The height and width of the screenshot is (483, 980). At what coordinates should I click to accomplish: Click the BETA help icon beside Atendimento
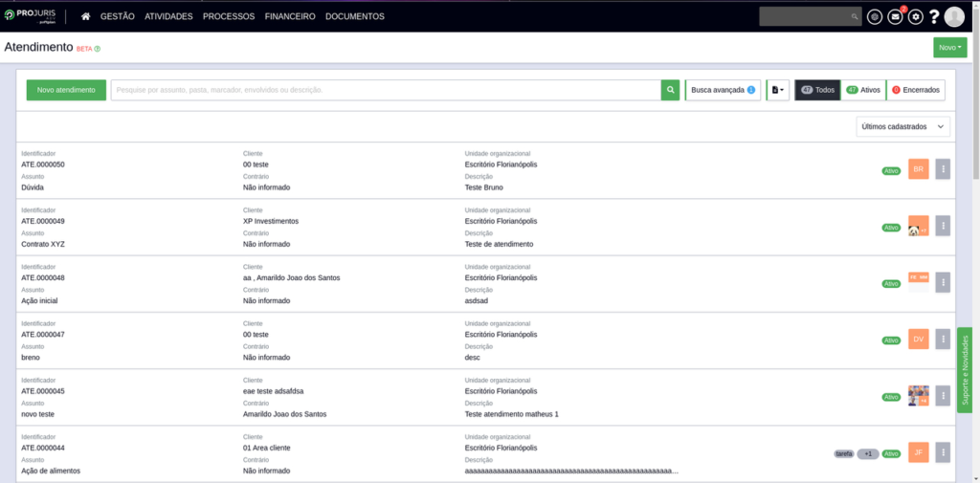[x=98, y=48]
